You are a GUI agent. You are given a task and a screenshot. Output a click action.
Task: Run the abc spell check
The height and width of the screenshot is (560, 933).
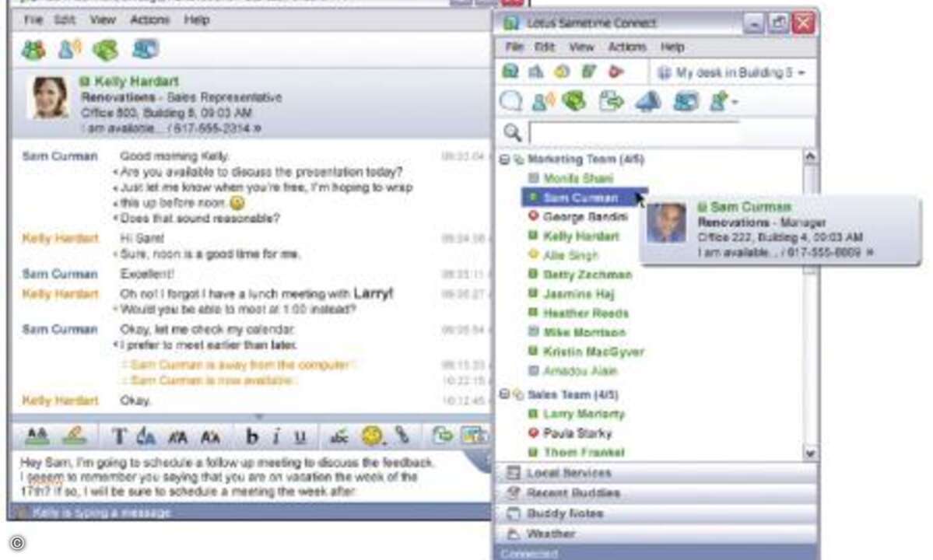339,437
